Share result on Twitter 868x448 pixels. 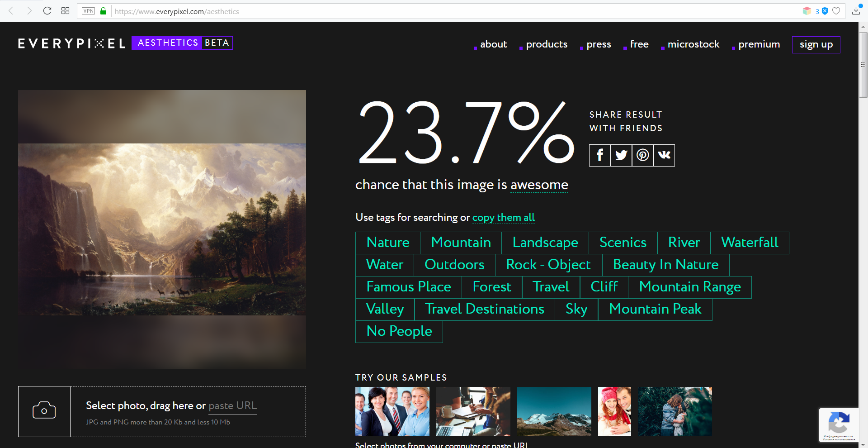point(621,155)
